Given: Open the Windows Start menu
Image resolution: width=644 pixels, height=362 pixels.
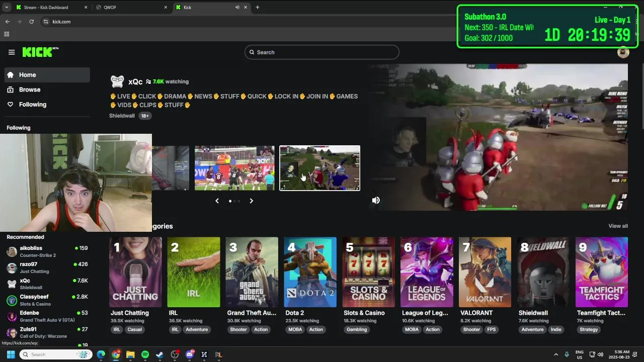Looking at the screenshot, I should coord(11,354).
